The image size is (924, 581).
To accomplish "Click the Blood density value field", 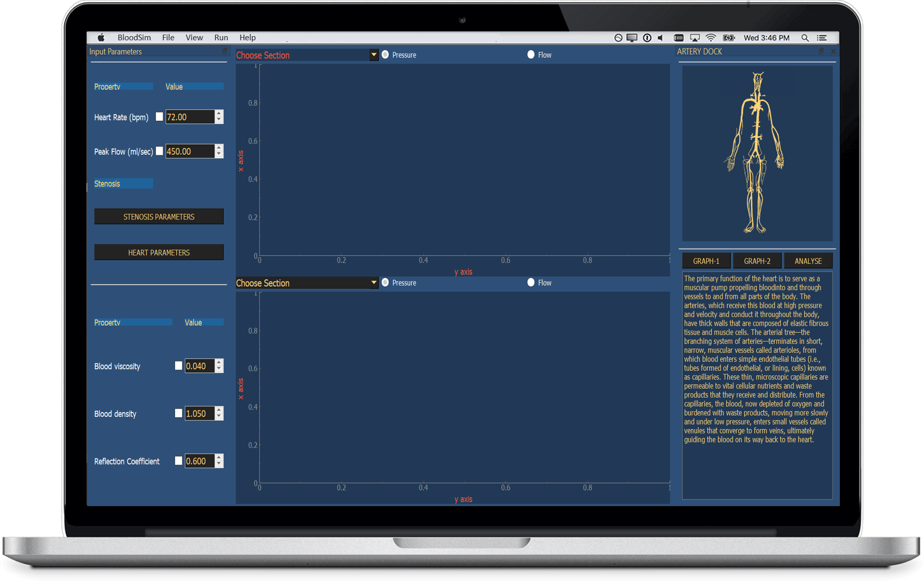I will [199, 413].
